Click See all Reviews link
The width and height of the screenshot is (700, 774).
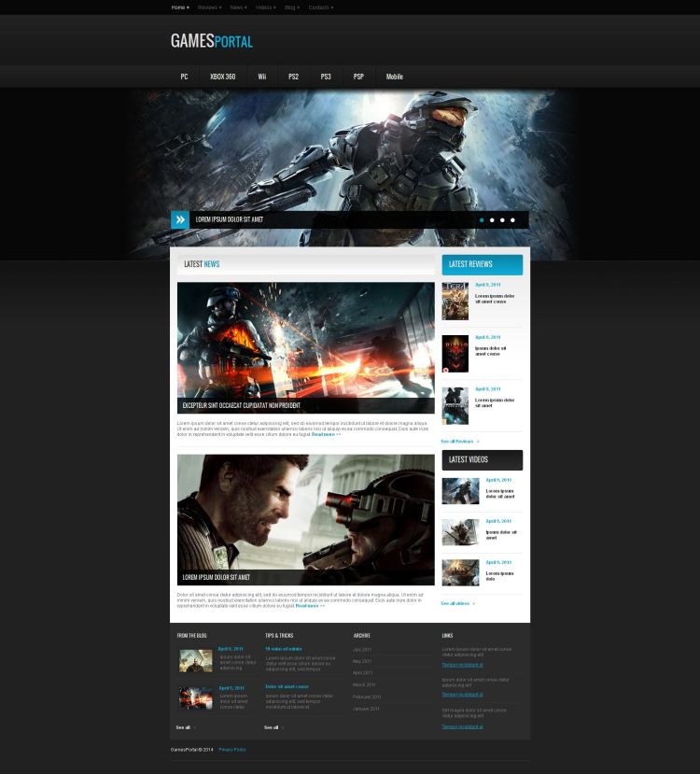click(x=460, y=442)
